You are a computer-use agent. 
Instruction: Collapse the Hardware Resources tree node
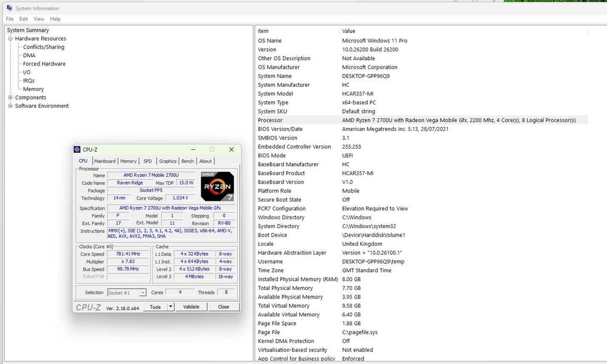point(10,38)
